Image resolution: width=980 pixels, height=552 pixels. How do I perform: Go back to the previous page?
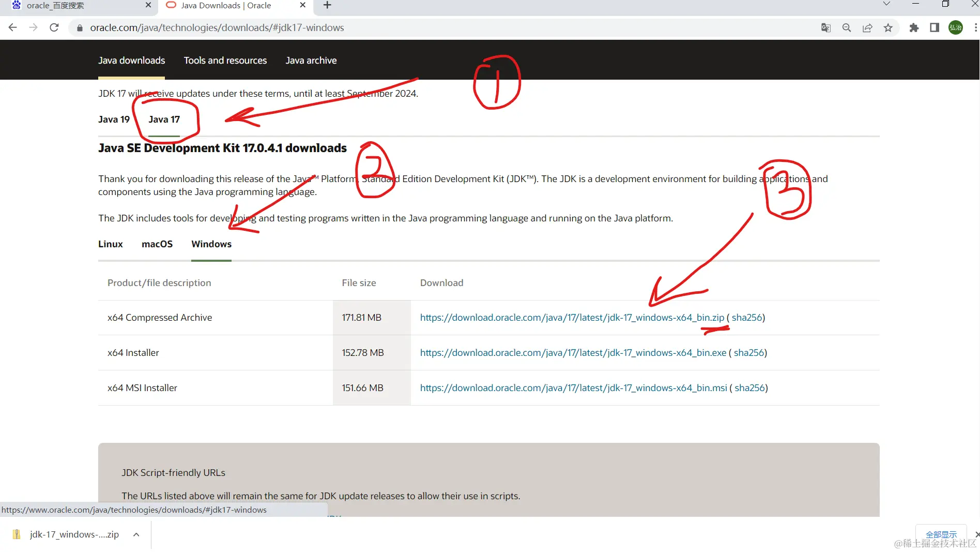(x=13, y=27)
